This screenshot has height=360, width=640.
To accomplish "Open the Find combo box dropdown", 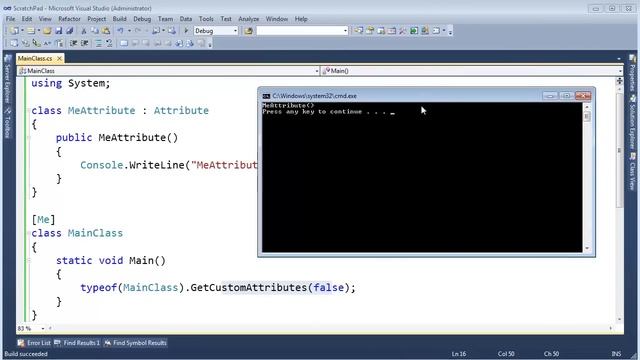I will (345, 31).
